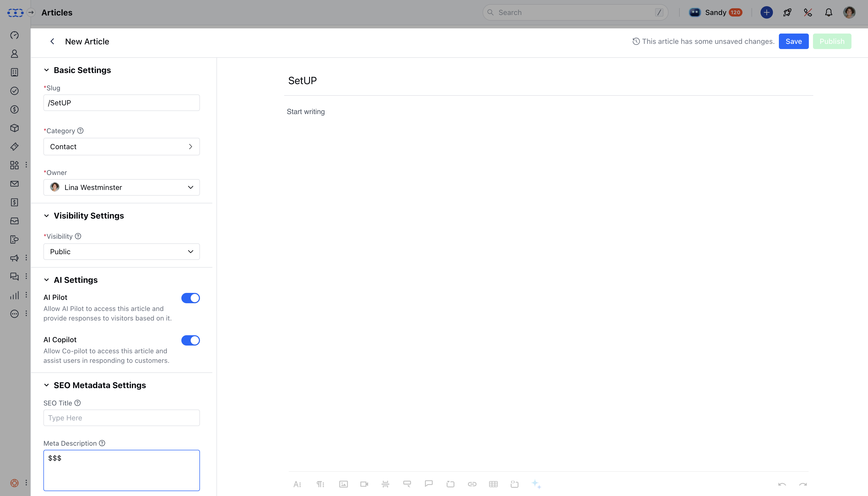Image resolution: width=868 pixels, height=496 pixels.
Task: Click the insert table icon in editor toolbar
Action: point(493,484)
